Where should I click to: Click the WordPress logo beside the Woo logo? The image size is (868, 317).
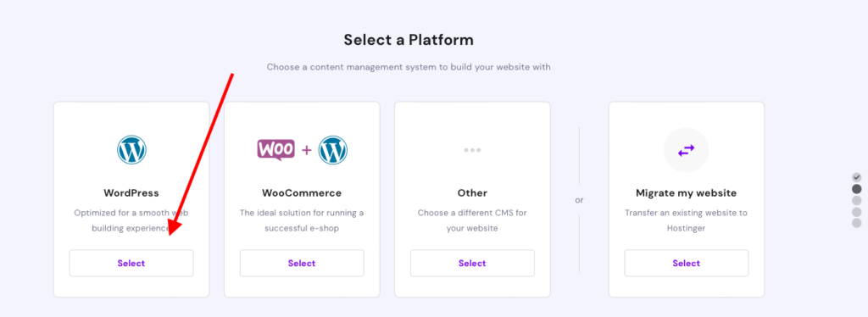pyautogui.click(x=332, y=150)
